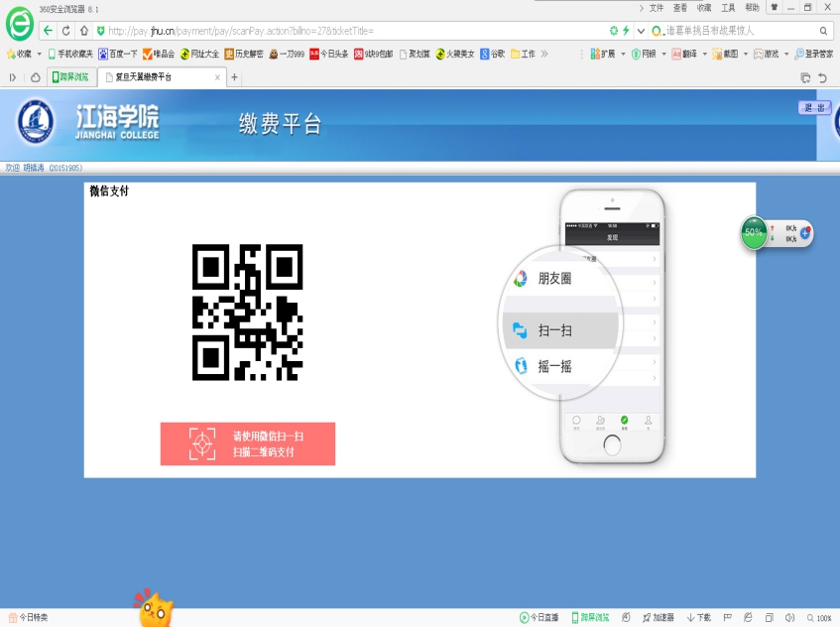This screenshot has width=840, height=627.
Task: Toggle 跨屏浏览 in the status bar
Action: tap(589, 617)
